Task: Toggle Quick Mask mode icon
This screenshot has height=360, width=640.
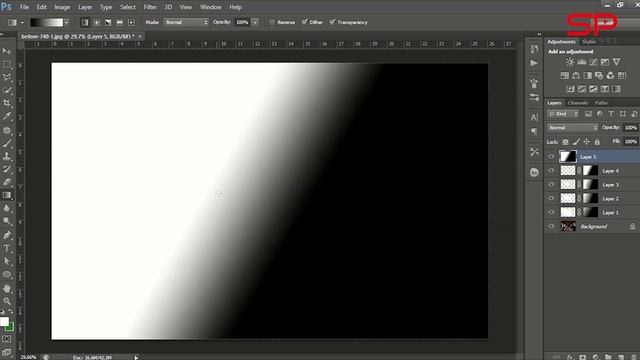Action: (x=7, y=339)
